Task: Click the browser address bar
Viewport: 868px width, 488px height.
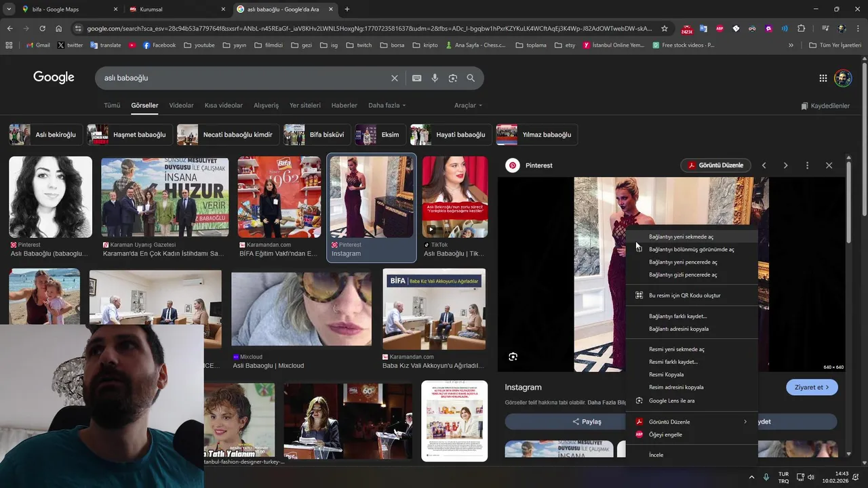Action: (x=370, y=28)
